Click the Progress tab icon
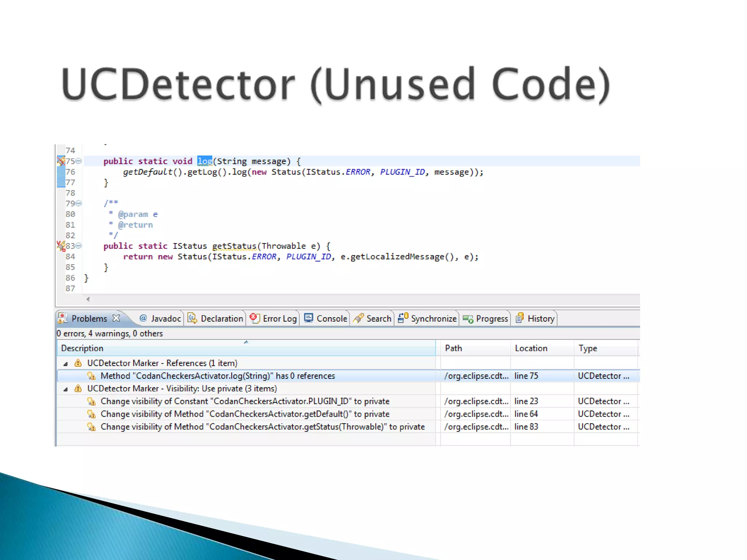 [x=468, y=319]
